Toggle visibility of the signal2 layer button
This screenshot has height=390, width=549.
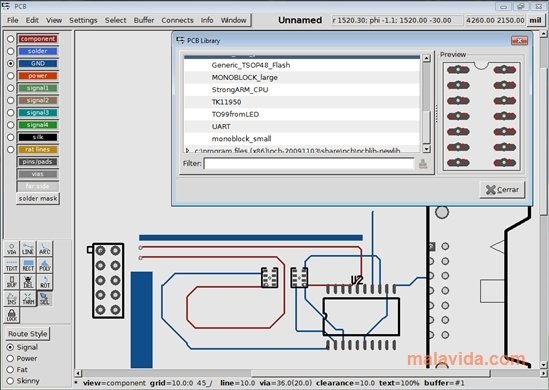point(38,100)
